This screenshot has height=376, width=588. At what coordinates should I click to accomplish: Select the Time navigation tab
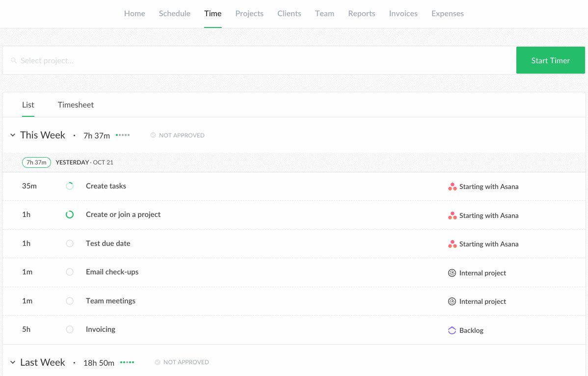click(x=213, y=13)
